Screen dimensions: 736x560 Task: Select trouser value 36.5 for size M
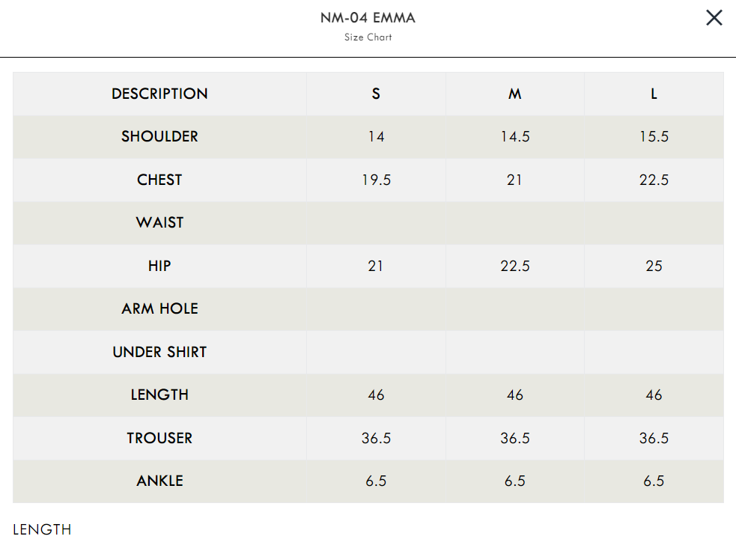pyautogui.click(x=514, y=438)
